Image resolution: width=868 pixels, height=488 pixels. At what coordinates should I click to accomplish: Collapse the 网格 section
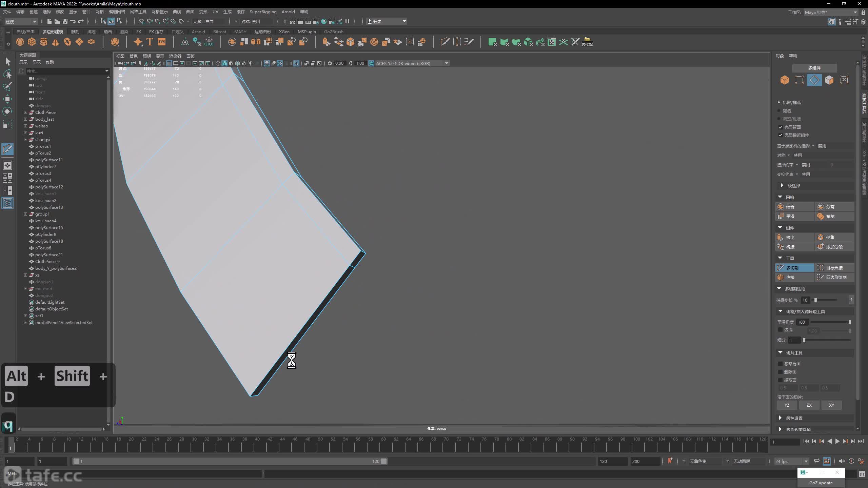(x=780, y=197)
